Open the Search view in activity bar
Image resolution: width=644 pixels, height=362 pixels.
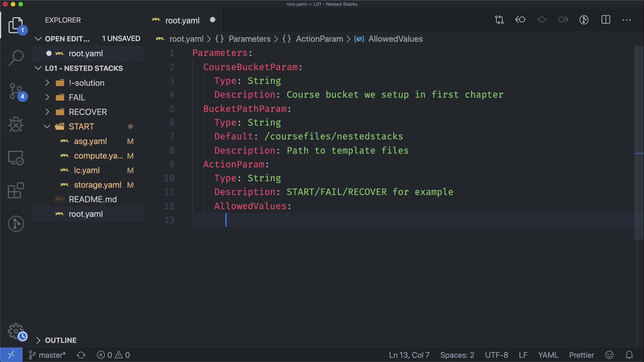pyautogui.click(x=16, y=58)
